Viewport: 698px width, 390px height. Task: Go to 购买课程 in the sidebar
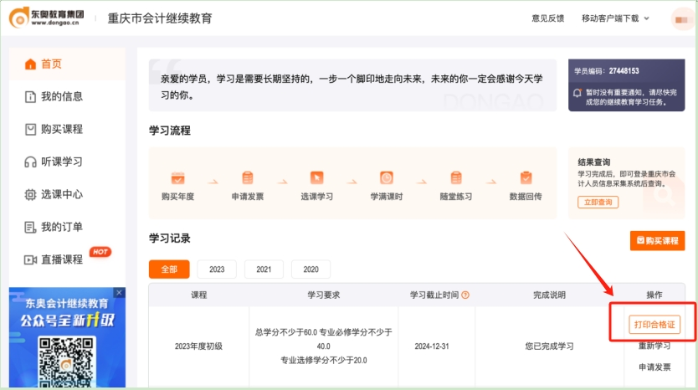click(x=67, y=129)
